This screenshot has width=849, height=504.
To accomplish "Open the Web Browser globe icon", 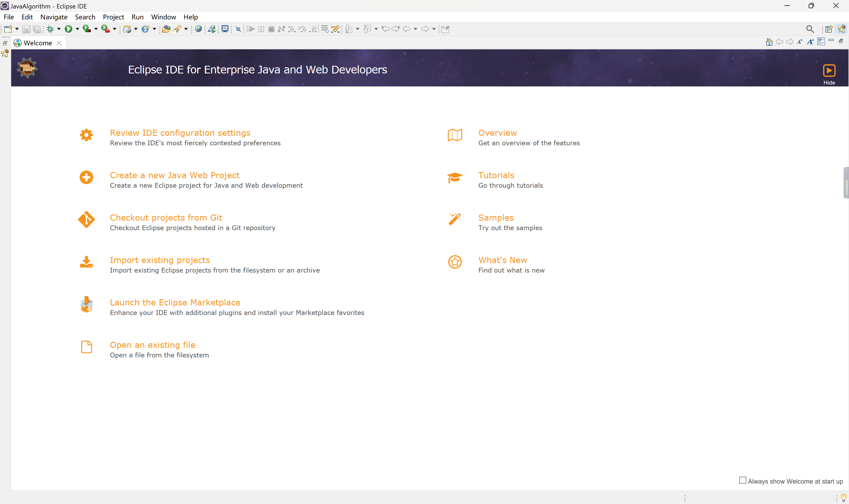I will [x=198, y=29].
